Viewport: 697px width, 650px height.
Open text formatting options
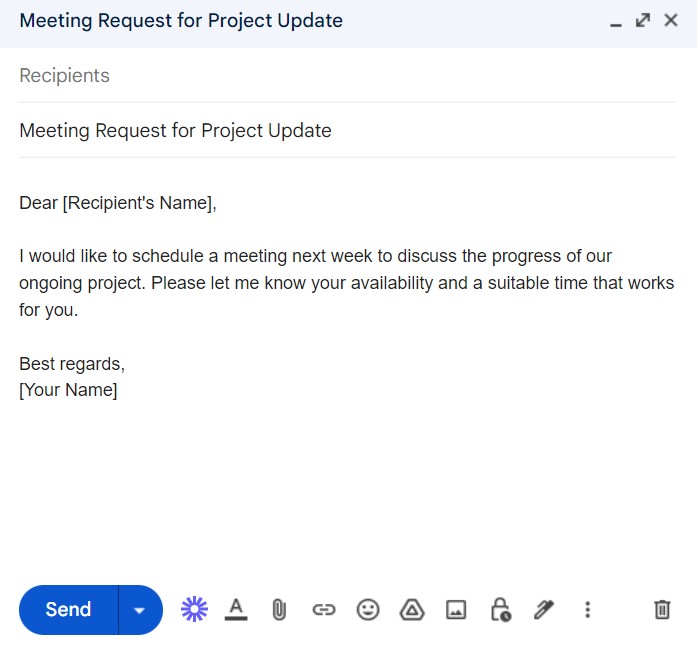[236, 609]
